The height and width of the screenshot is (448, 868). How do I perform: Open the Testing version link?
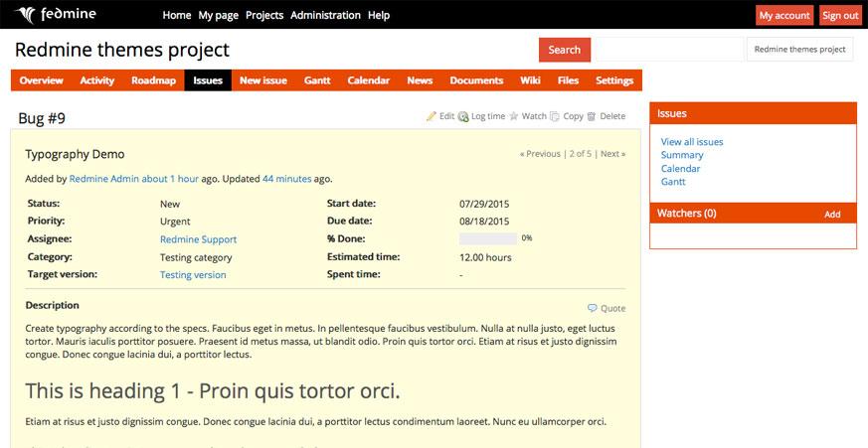pos(193,275)
